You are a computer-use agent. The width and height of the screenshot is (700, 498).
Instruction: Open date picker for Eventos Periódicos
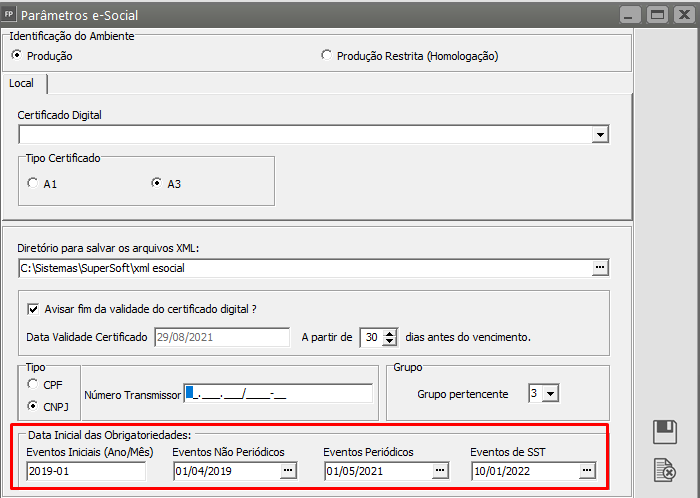tap(438, 470)
